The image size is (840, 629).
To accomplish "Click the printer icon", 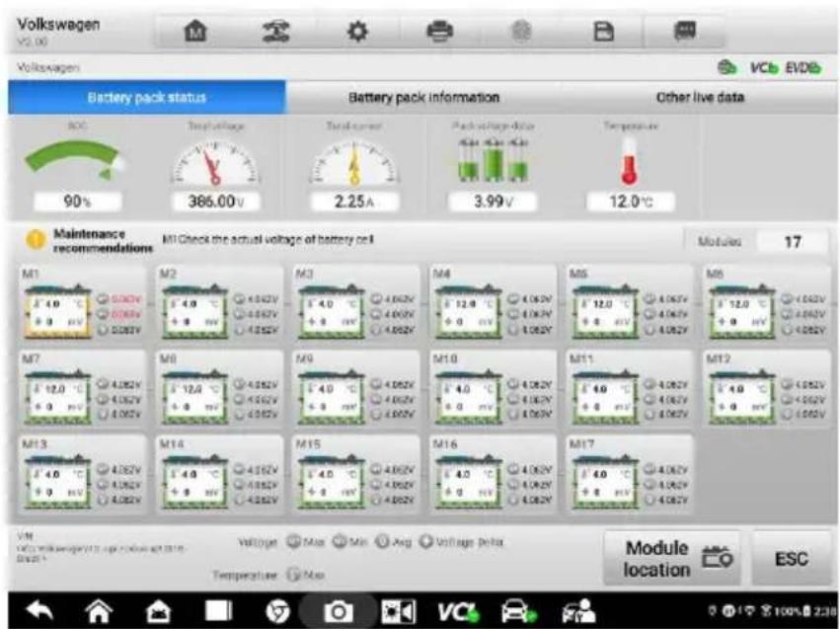I will (440, 31).
